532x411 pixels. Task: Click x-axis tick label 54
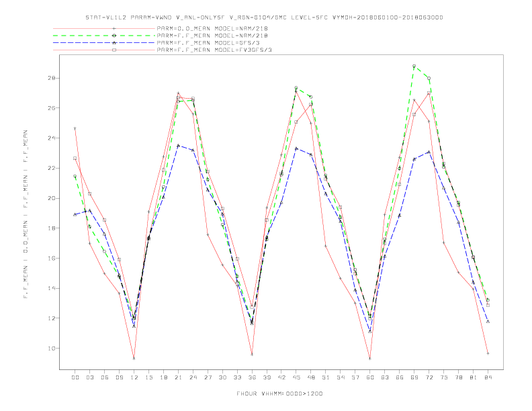point(341,377)
